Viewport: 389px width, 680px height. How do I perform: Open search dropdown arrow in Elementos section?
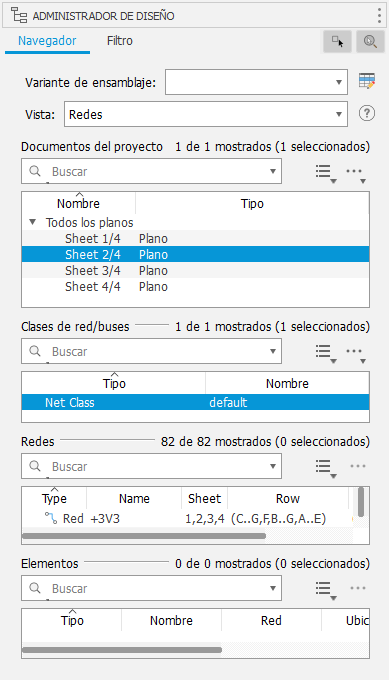[x=273, y=588]
